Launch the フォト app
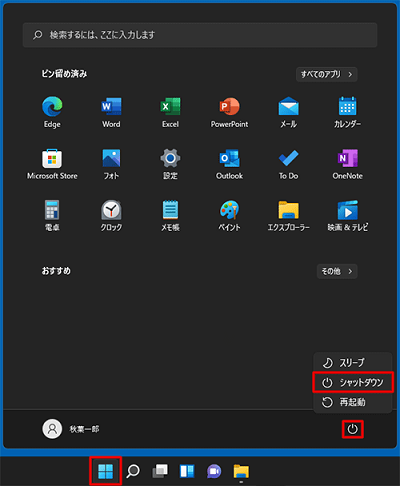 point(111,164)
